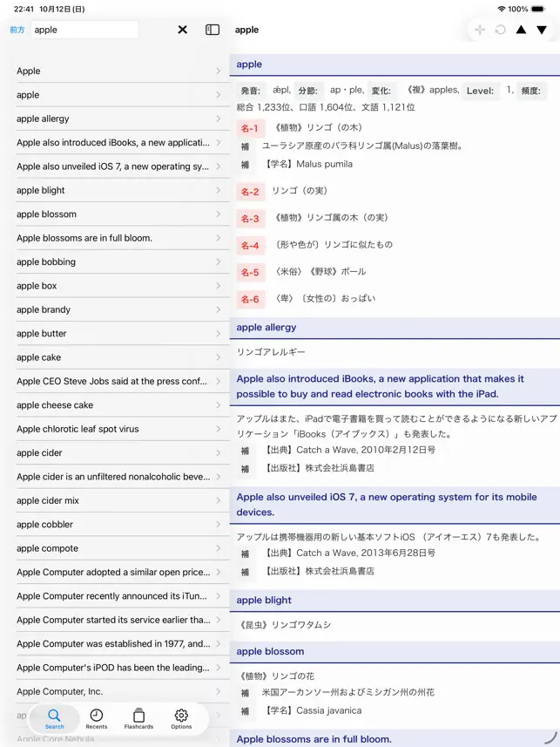Image resolution: width=560 pixels, height=747 pixels.
Task: Open chevron for 'apple cake' row
Action: [x=218, y=357]
